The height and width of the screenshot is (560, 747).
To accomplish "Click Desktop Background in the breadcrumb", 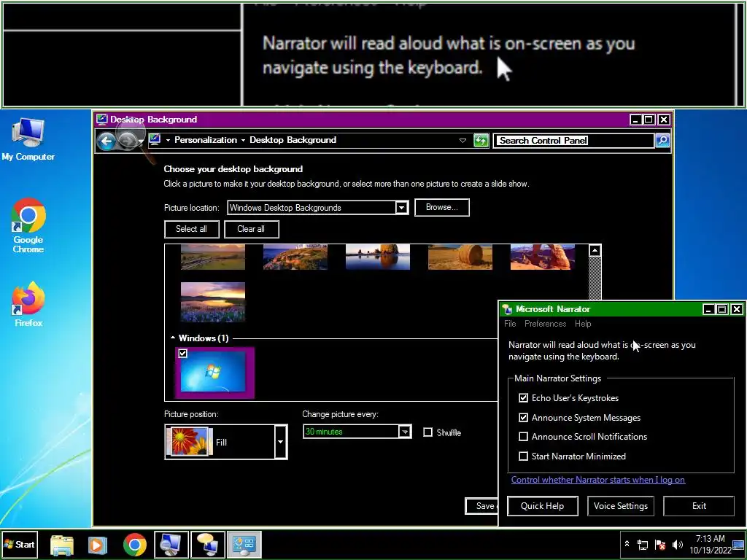I will 293,140.
